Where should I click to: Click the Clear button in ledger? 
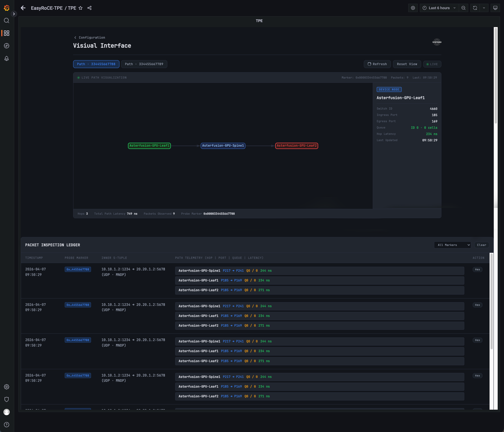[482, 245]
